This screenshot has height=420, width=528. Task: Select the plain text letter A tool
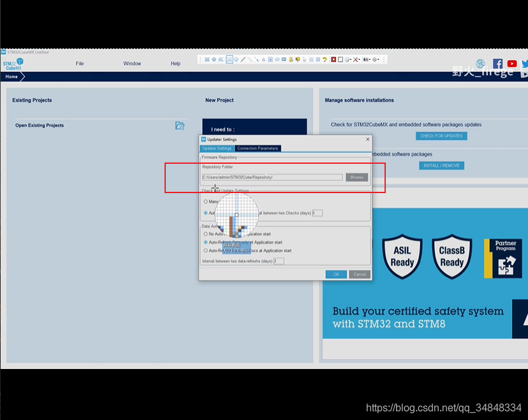point(263,59)
